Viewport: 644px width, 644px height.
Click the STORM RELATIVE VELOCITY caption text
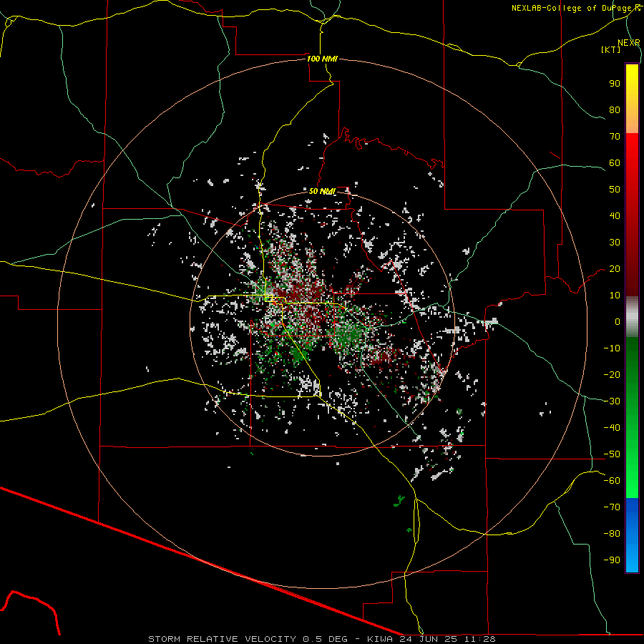222,639
